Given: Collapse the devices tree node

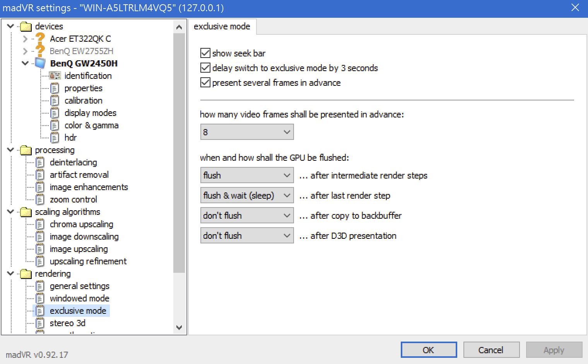Looking at the screenshot, I should [x=11, y=26].
